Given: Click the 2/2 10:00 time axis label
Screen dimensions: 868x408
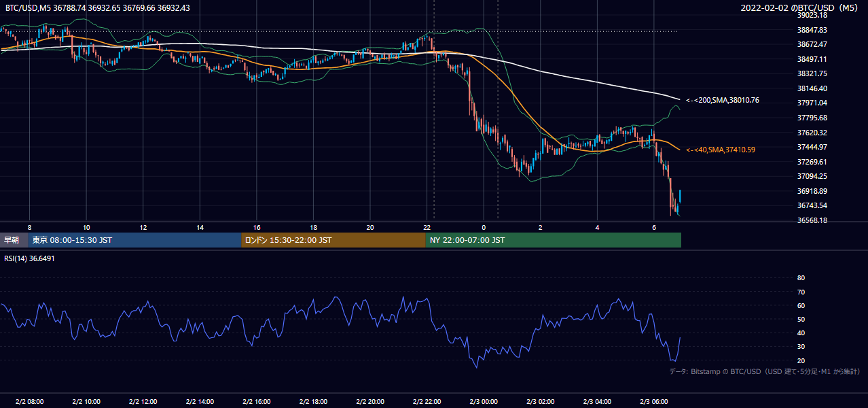Looking at the screenshot, I should tap(86, 401).
